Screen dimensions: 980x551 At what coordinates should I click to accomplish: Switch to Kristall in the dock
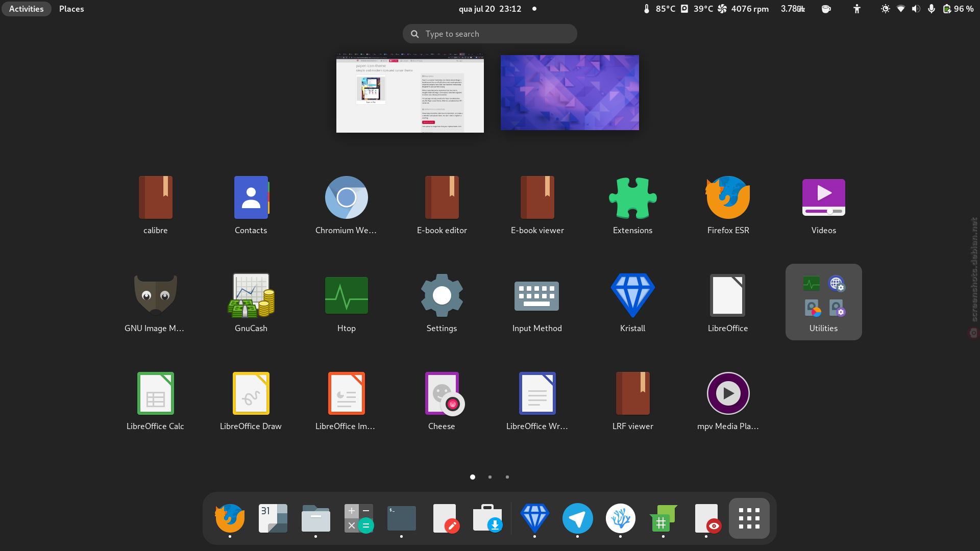534,518
